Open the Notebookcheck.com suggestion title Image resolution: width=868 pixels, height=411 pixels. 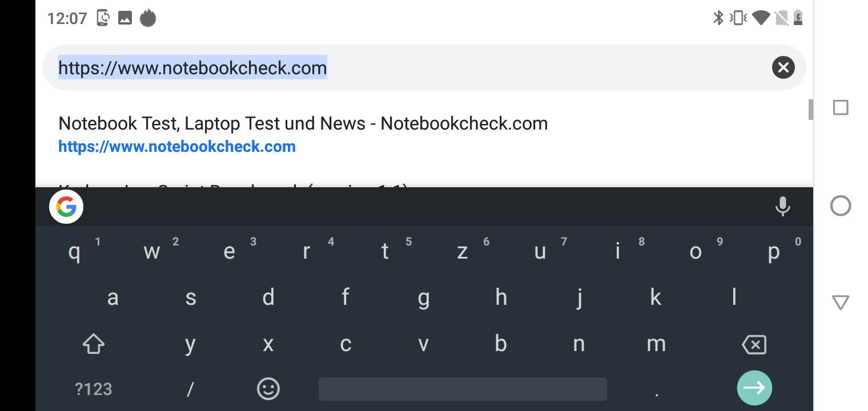point(303,124)
